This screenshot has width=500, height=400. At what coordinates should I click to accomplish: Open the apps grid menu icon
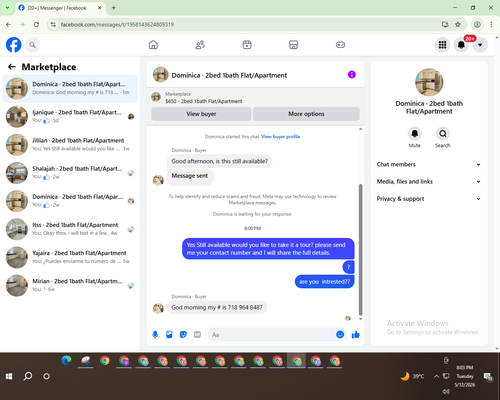point(442,45)
